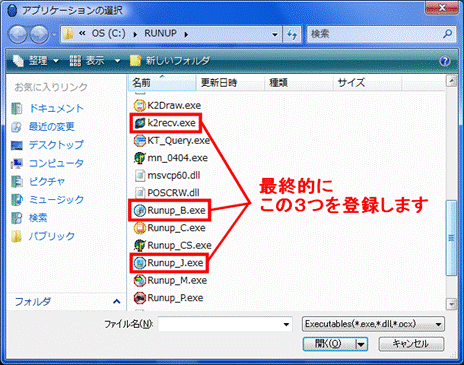Close the アプリケーションの選択 dialog
Image resolution: width=464 pixels, height=365 pixels.
pyautogui.click(x=442, y=8)
